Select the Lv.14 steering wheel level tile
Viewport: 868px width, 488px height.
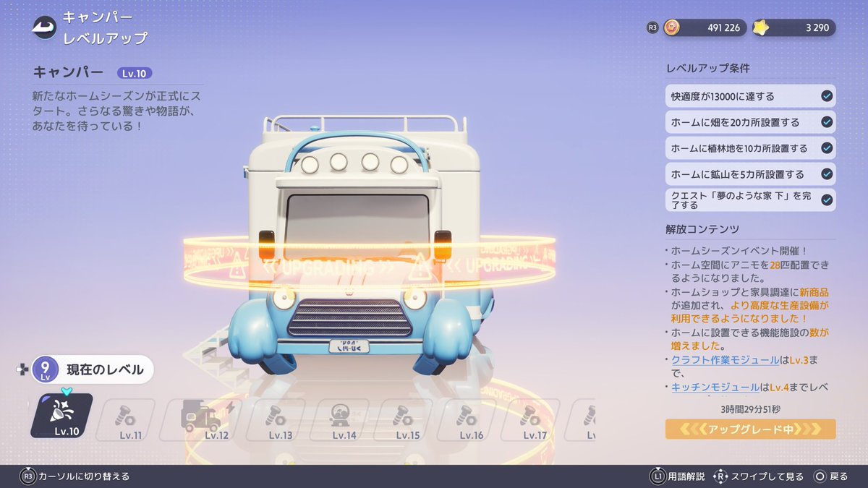pyautogui.click(x=339, y=419)
